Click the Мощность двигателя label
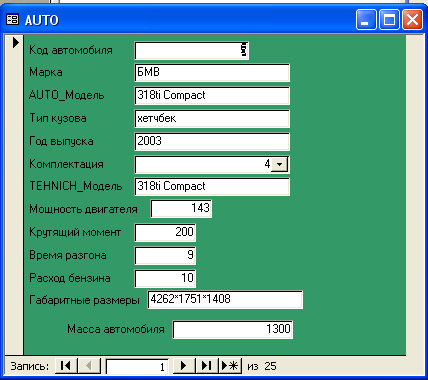Viewport: 428px width, 380px height. 83,209
